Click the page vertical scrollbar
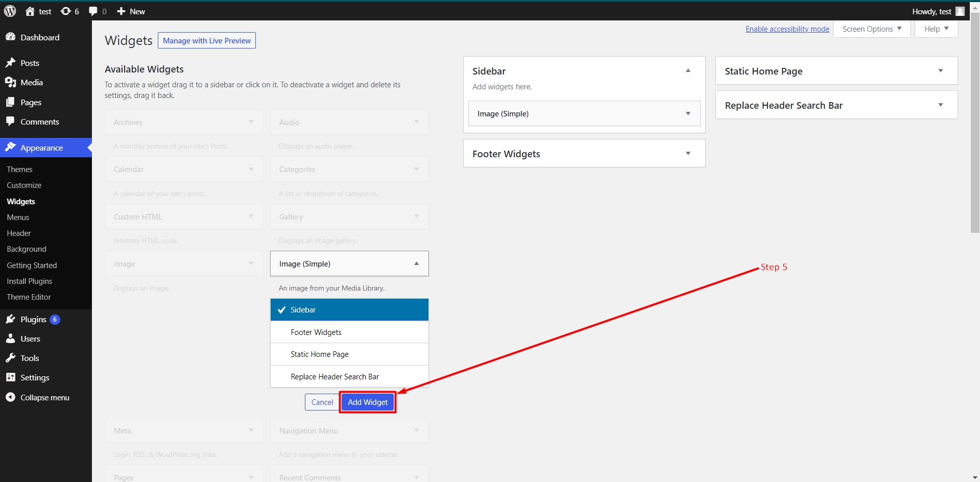 pos(975,123)
